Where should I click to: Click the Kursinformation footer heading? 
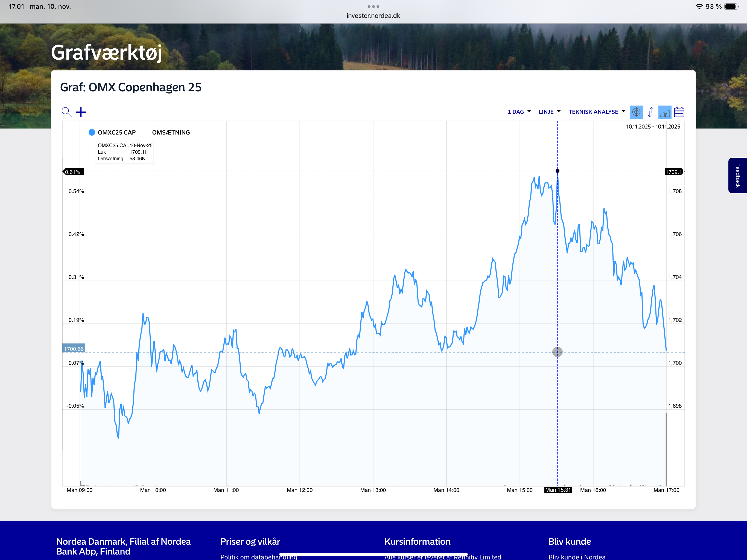(418, 541)
